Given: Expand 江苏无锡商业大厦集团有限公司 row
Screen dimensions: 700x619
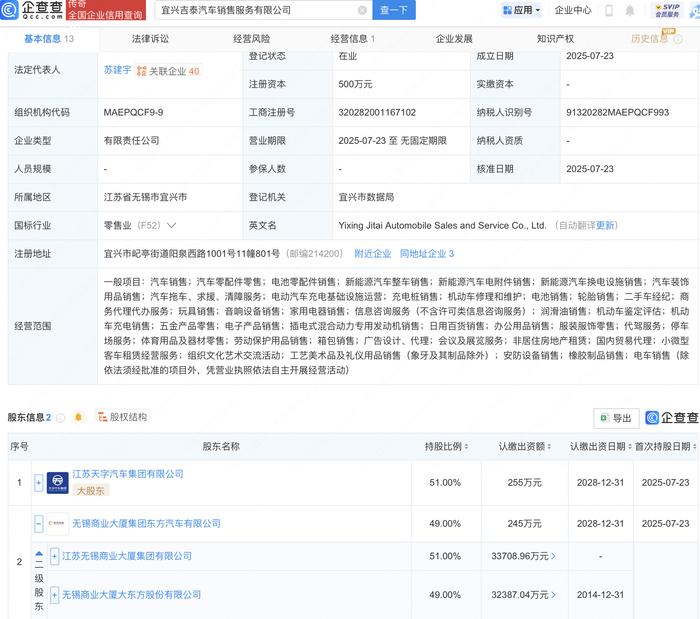Looking at the screenshot, I should pyautogui.click(x=54, y=557).
